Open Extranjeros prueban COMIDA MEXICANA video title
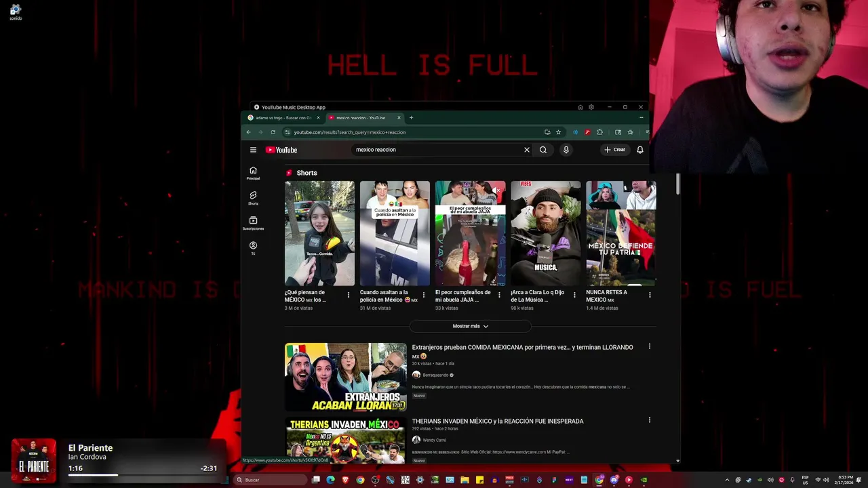868x488 pixels. (522, 351)
